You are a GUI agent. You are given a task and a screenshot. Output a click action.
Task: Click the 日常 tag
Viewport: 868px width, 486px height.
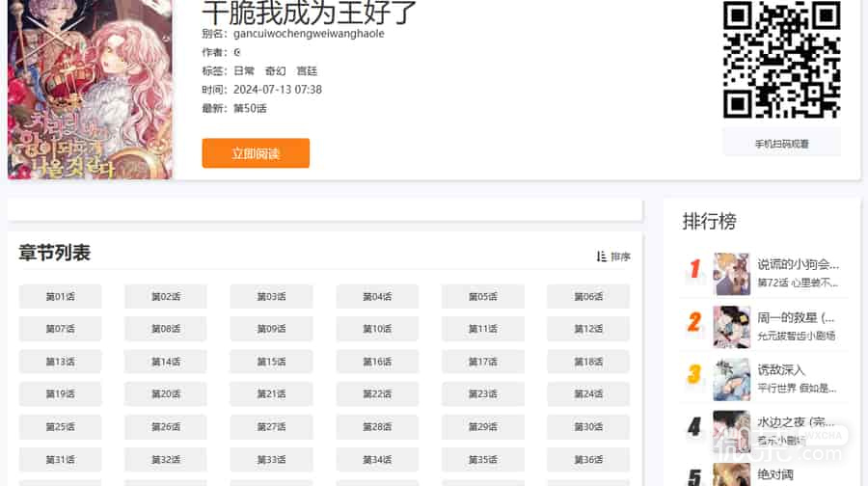[244, 70]
